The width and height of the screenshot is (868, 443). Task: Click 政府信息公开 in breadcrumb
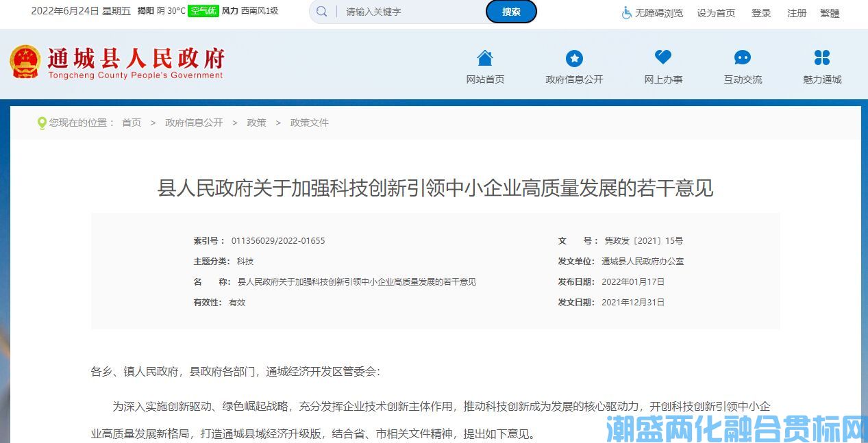coord(194,123)
